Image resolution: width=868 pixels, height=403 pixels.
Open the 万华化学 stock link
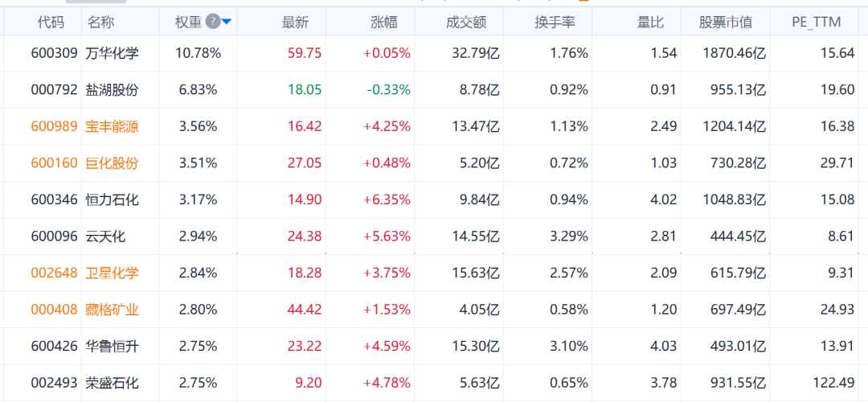pyautogui.click(x=113, y=53)
